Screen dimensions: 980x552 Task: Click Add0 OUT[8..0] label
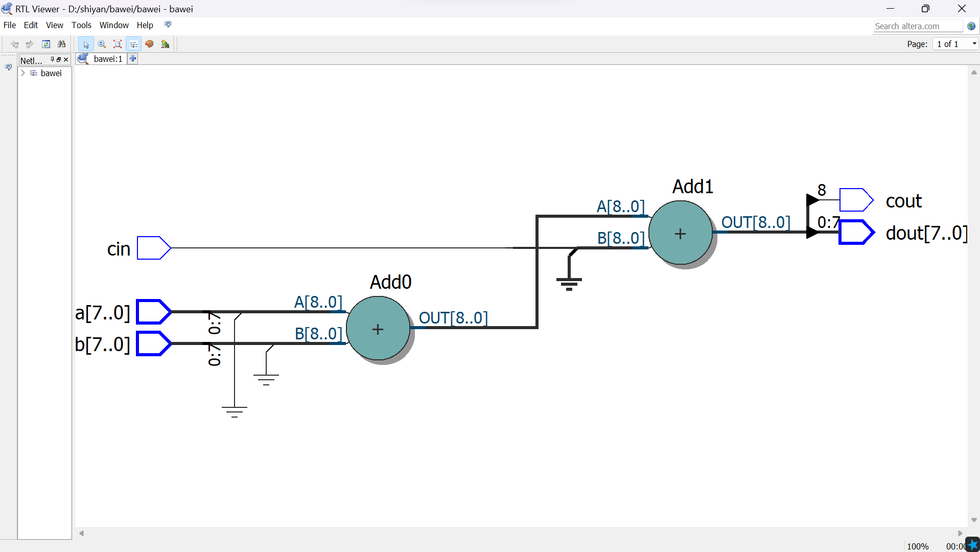pos(453,318)
